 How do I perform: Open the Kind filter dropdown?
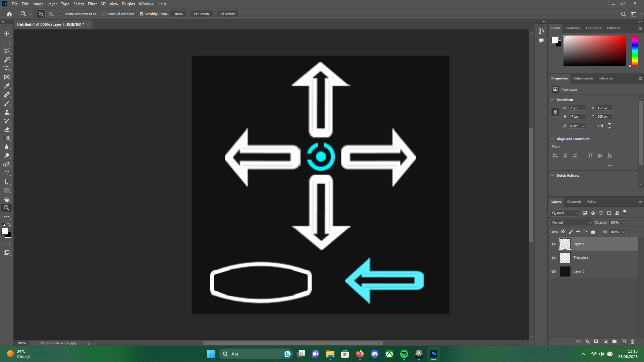[564, 213]
